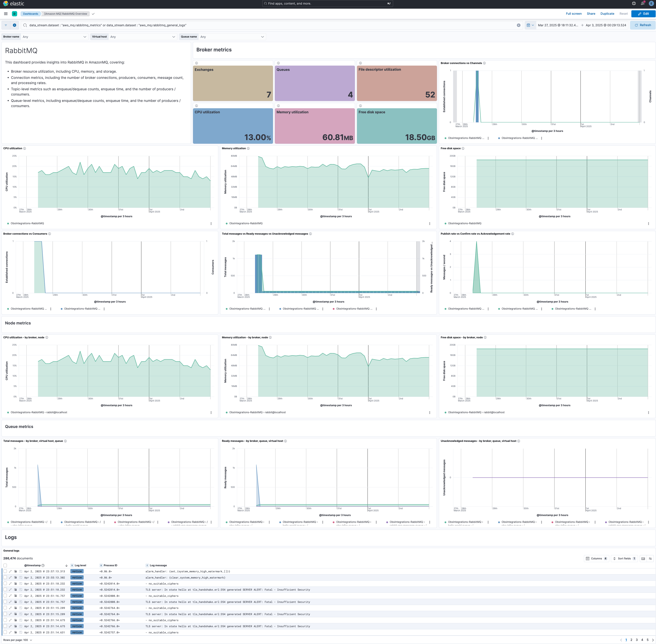The image size is (656, 644).
Task: Open panel options for the CPU utilization chart
Action: tap(211, 223)
